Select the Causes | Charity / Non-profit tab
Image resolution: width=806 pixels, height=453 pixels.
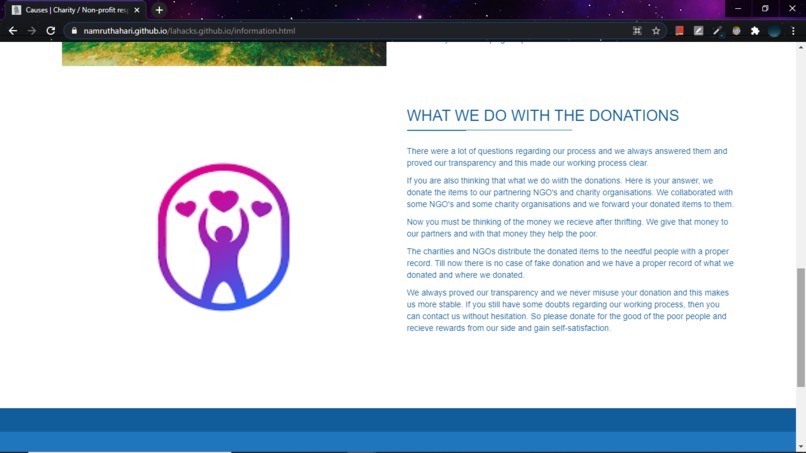(76, 10)
